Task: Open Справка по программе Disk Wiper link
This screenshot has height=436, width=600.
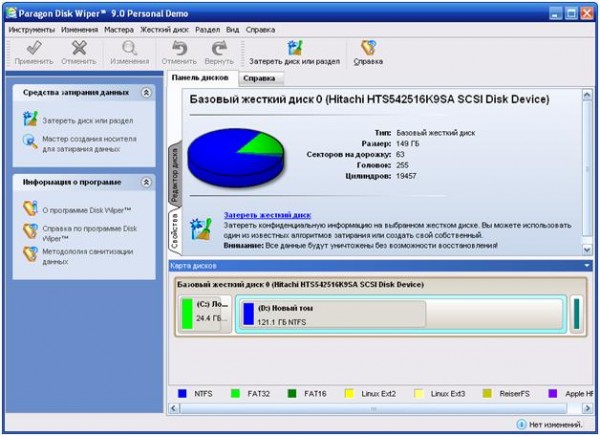Action: [90, 234]
